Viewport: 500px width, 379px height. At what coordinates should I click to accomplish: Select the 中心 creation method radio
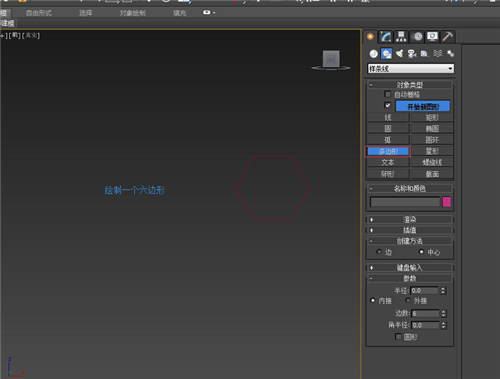(421, 252)
